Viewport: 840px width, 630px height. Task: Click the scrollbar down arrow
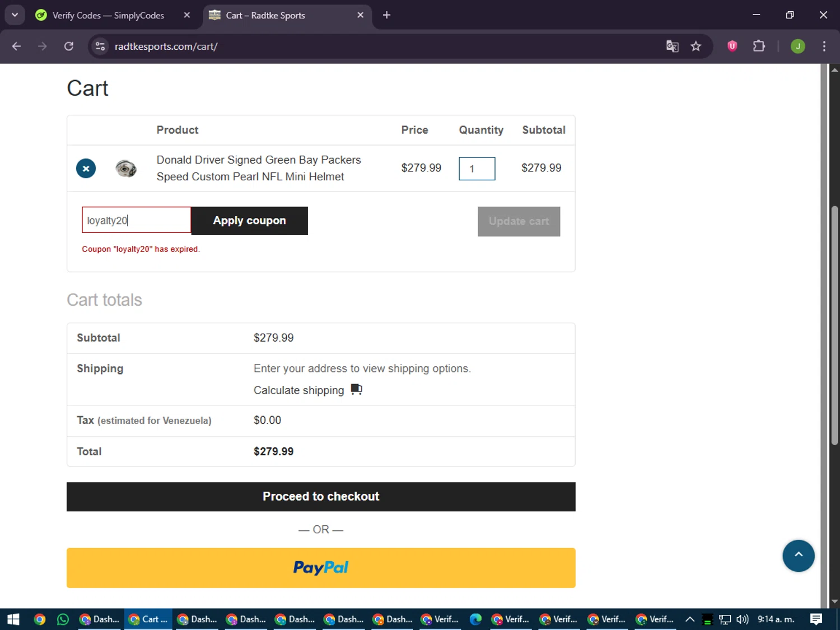click(834, 601)
